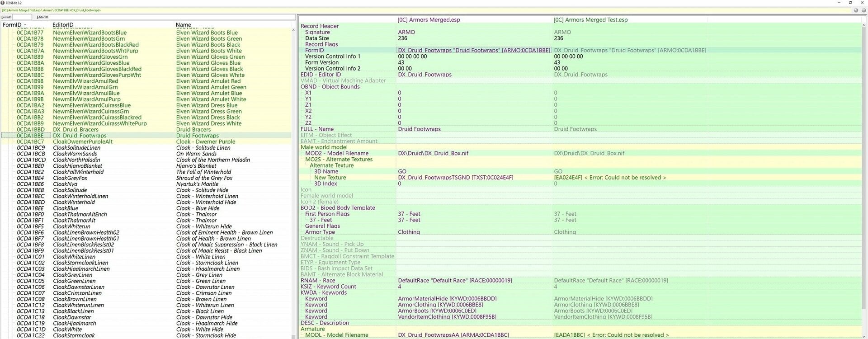Click the Record Header row label
This screenshot has width=868, height=339.
tap(320, 26)
